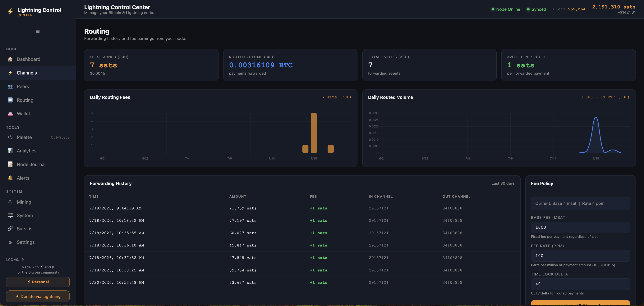Click the Node Online status text
Image resolution: width=644 pixels, height=306 pixels.
pyautogui.click(x=508, y=9)
